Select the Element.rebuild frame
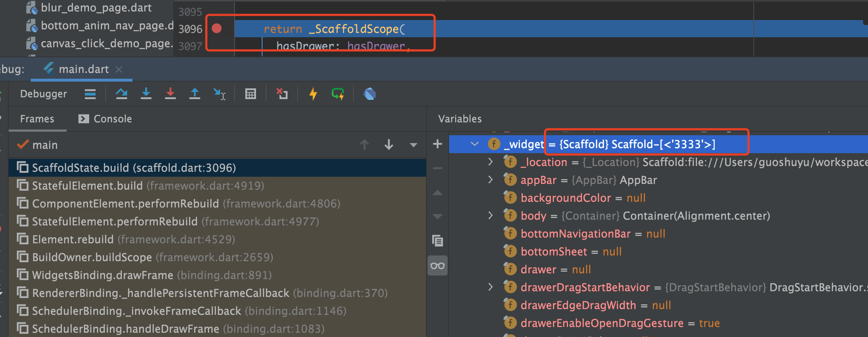Viewport: 868px width, 337px height. (217, 239)
